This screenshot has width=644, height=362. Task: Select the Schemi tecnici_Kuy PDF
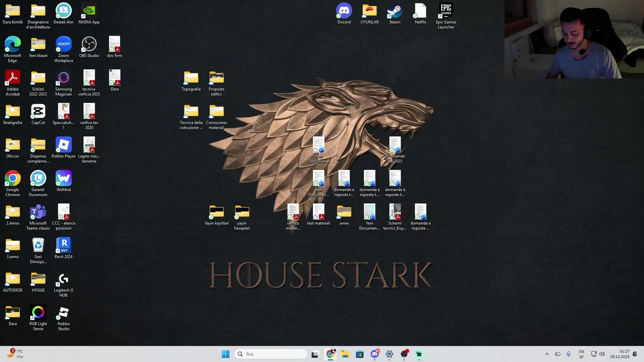(x=395, y=217)
